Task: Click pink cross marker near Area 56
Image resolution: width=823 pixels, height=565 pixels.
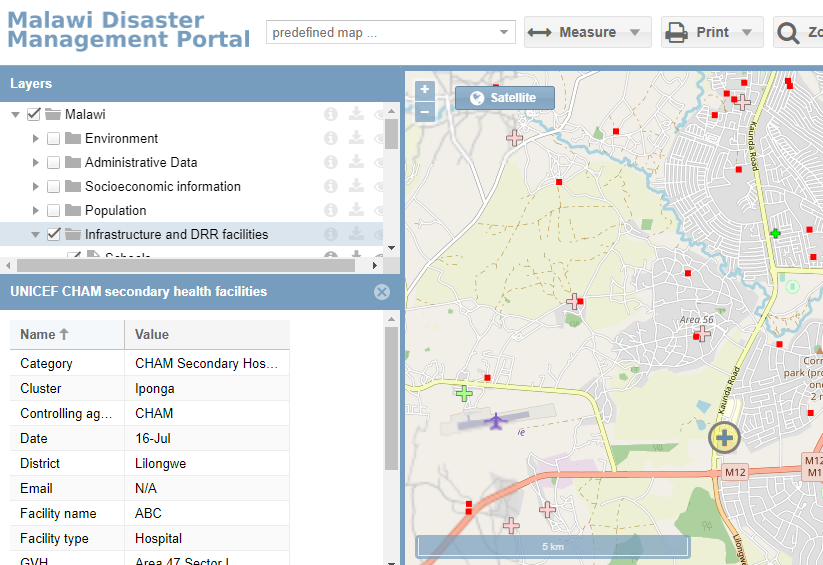Action: coord(702,333)
